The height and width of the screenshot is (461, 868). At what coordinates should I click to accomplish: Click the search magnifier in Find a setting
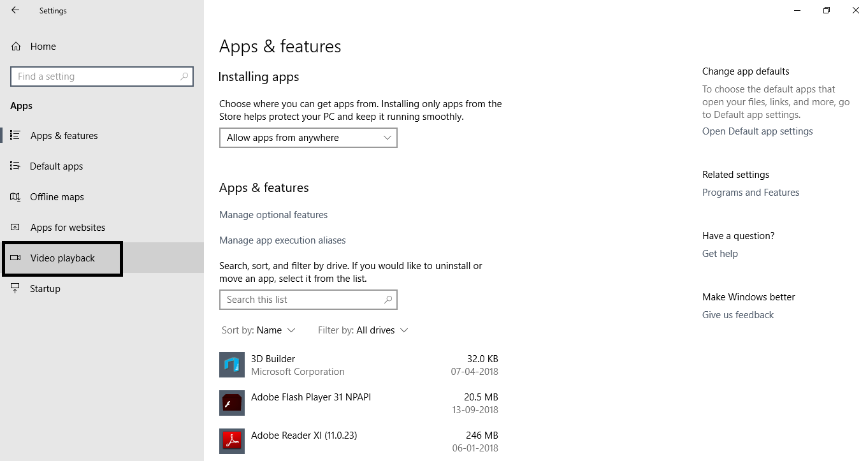coord(184,77)
